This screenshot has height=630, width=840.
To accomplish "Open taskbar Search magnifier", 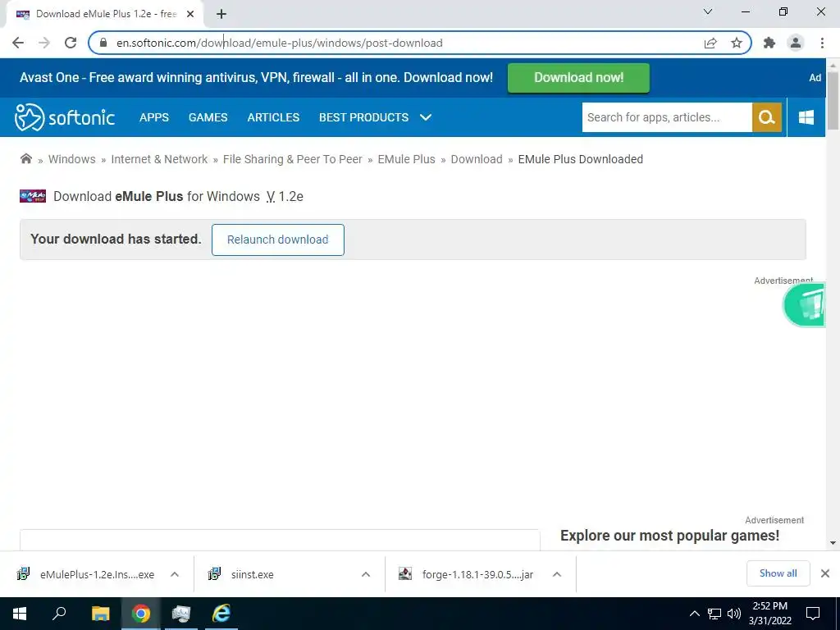I will 59,614.
